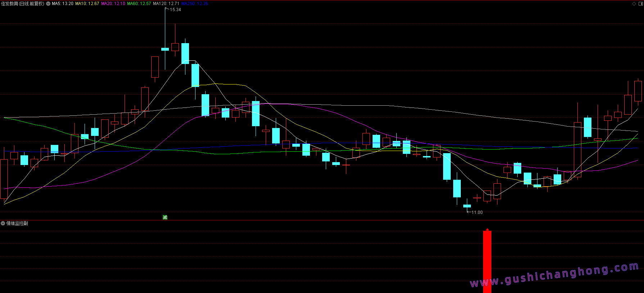Select the yellow MA10: 12.67 label
This screenshot has width=644, height=293.
[87, 4]
